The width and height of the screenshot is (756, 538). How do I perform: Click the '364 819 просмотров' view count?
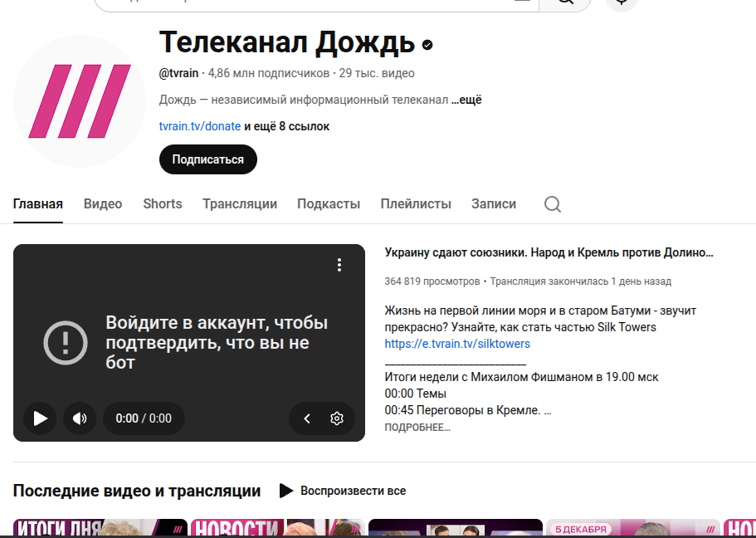click(x=432, y=281)
